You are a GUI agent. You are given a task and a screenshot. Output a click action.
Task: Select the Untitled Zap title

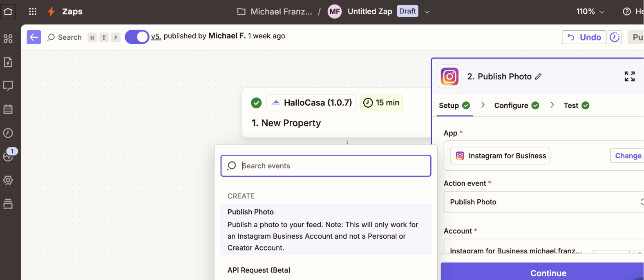click(370, 11)
